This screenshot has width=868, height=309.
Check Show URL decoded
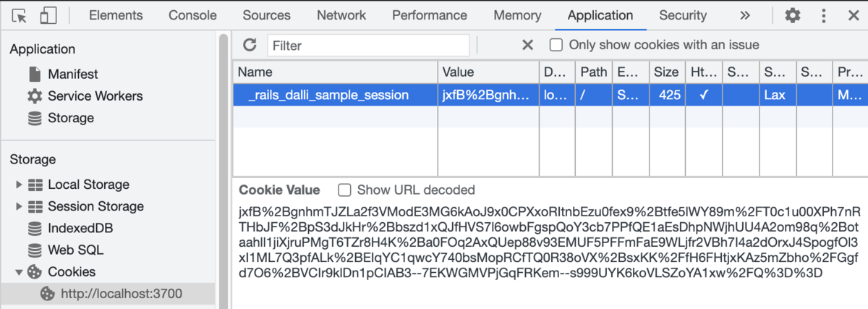345,190
